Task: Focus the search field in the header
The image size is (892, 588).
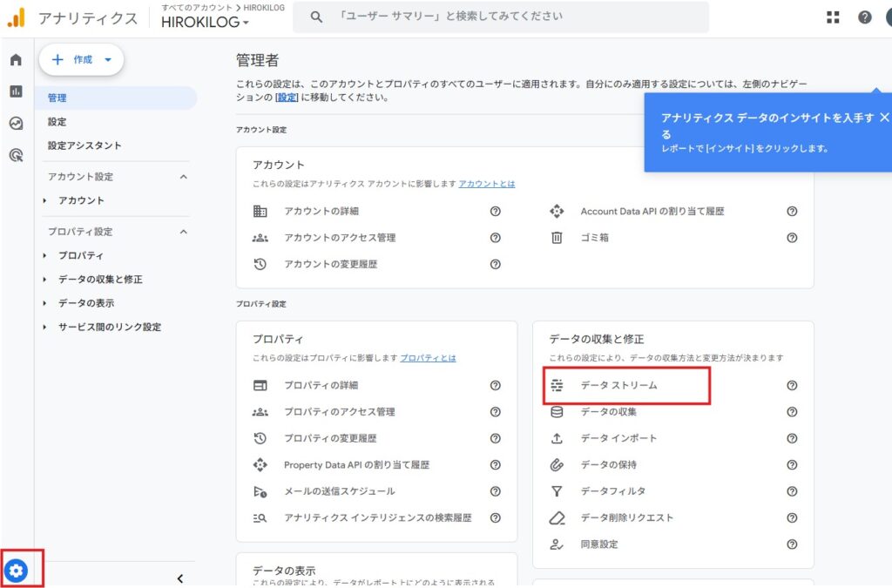Action: coord(501,17)
